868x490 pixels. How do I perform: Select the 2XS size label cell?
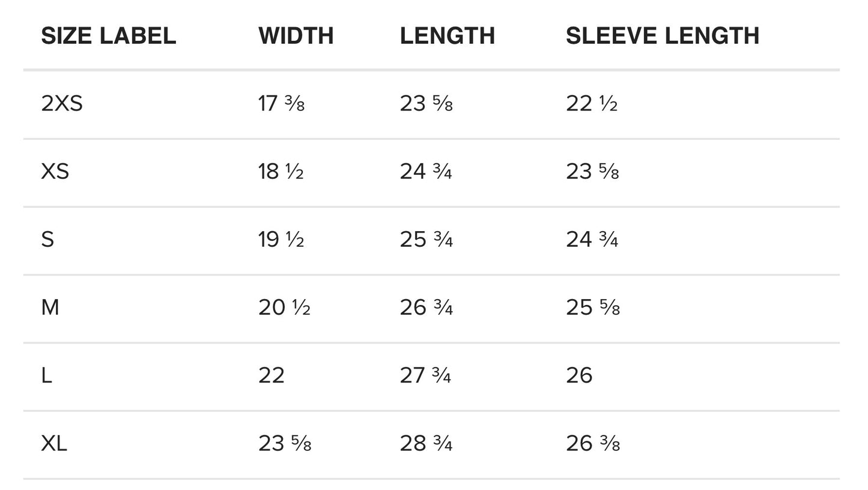[61, 104]
